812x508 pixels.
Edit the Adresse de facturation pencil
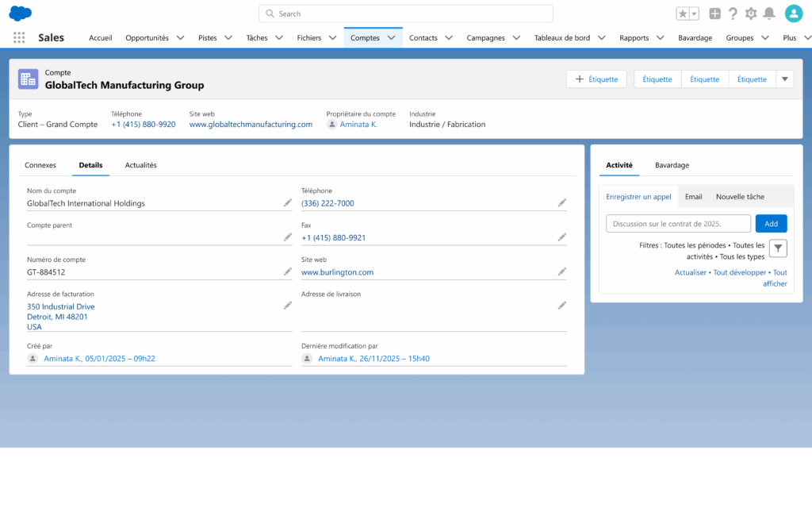(x=287, y=306)
